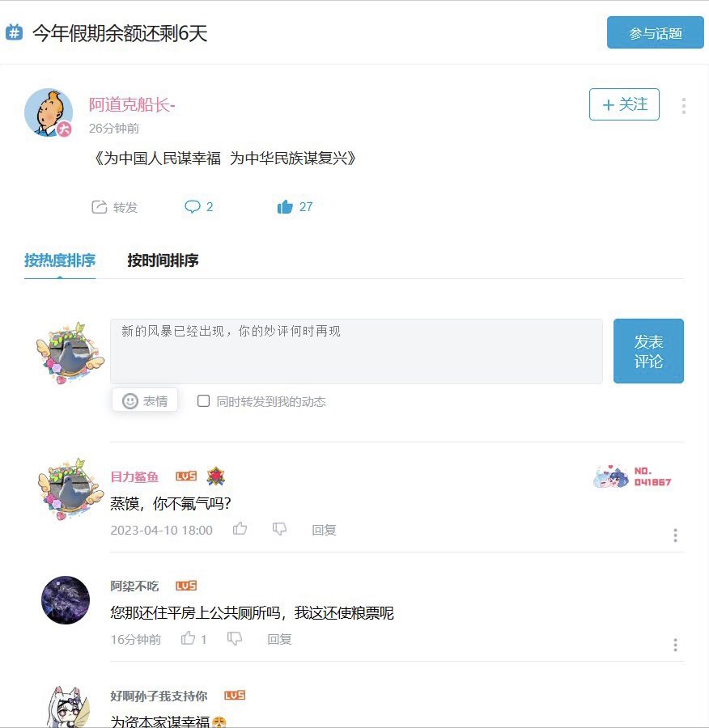Like the post with the thumbs-up showing 27
Viewport: 709px width, 728px height.
[285, 206]
